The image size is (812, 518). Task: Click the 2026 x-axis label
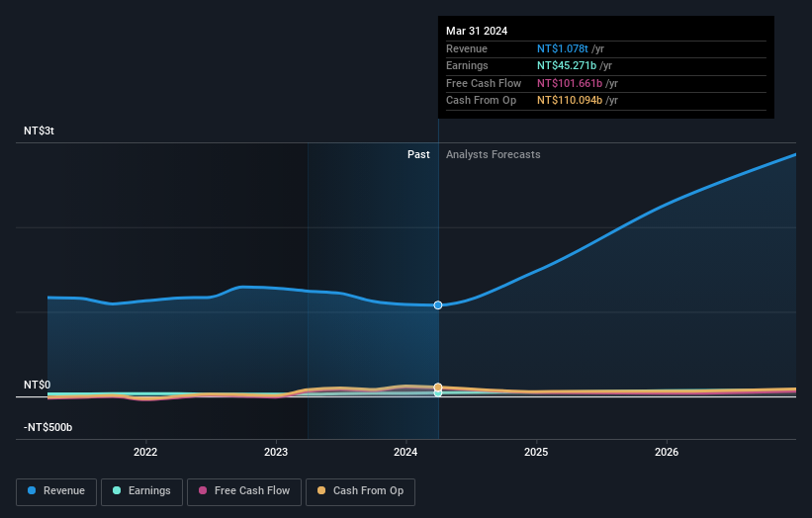pos(667,452)
